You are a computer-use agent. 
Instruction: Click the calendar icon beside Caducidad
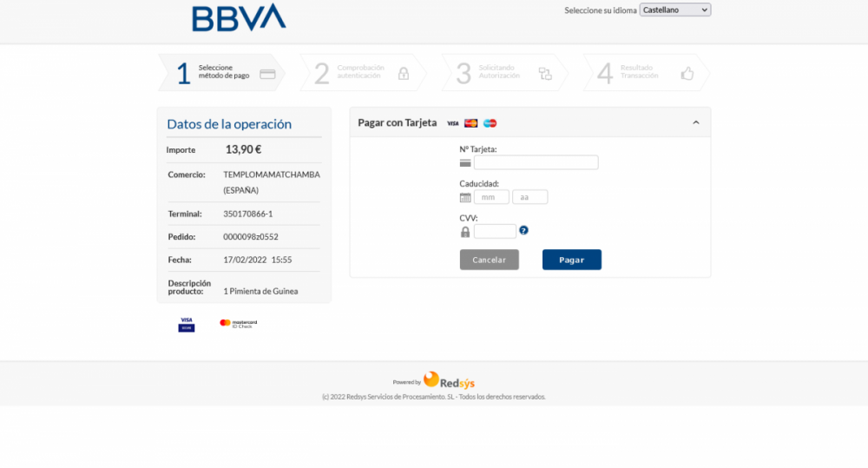point(465,197)
